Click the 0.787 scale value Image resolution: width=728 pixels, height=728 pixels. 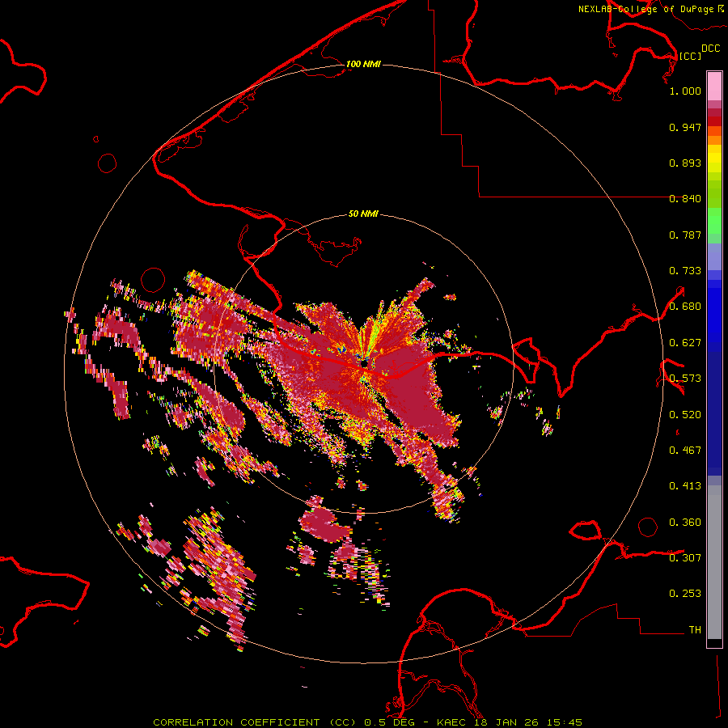click(x=685, y=235)
